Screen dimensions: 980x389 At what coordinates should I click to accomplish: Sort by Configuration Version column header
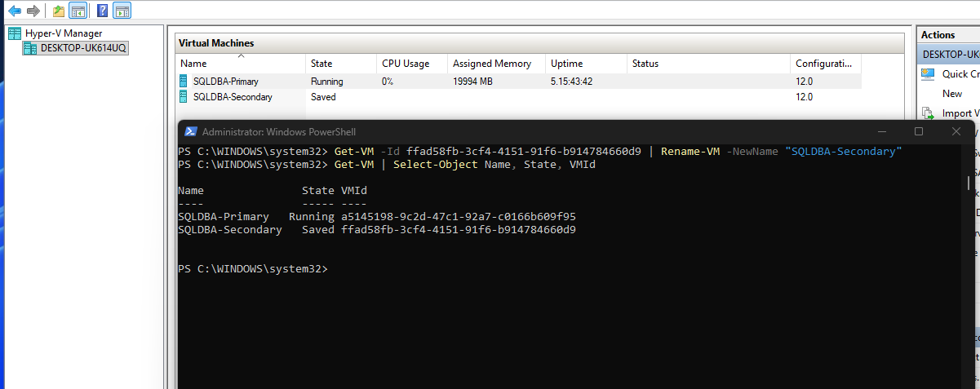[825, 64]
